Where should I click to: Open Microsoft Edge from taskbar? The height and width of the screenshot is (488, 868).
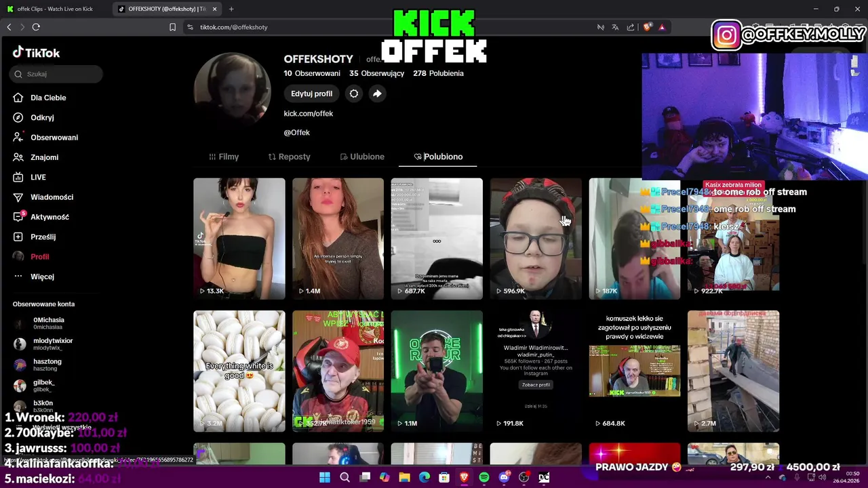click(425, 477)
